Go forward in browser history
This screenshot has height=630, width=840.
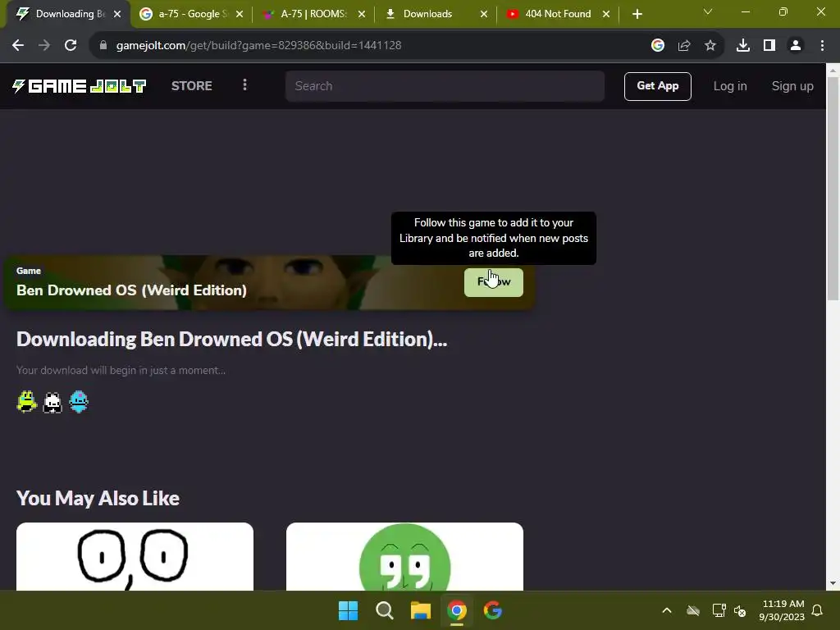pyautogui.click(x=44, y=46)
